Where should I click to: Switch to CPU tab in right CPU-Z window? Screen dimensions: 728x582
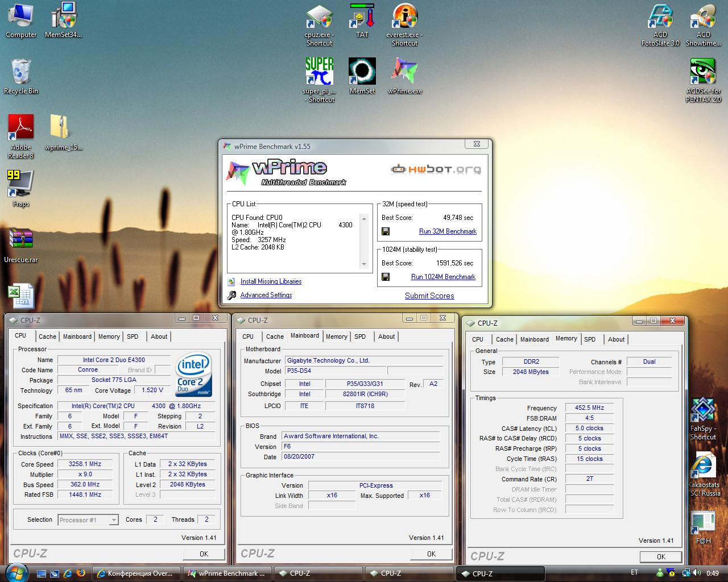tap(478, 339)
